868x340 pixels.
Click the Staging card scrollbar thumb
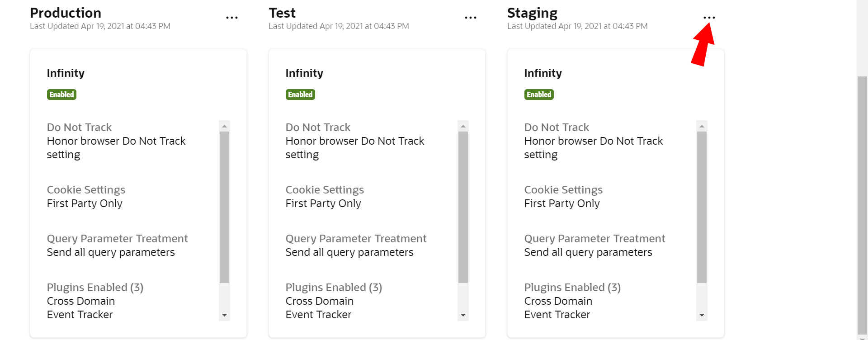(702, 207)
